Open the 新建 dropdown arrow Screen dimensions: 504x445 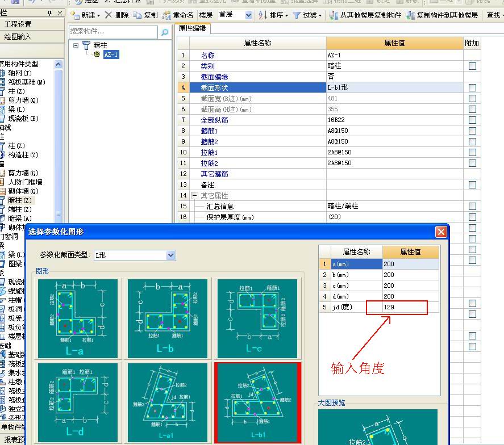[98, 15]
